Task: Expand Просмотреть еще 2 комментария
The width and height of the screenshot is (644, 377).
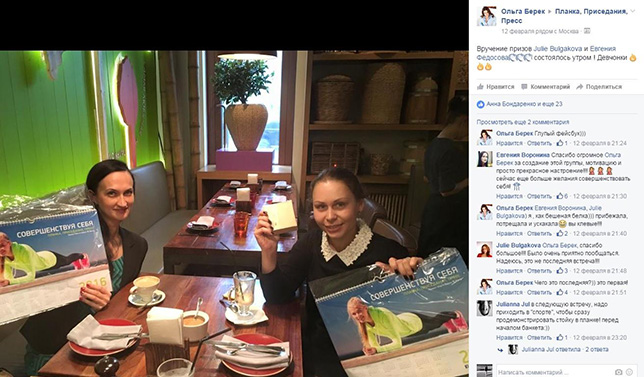Action: click(x=523, y=122)
